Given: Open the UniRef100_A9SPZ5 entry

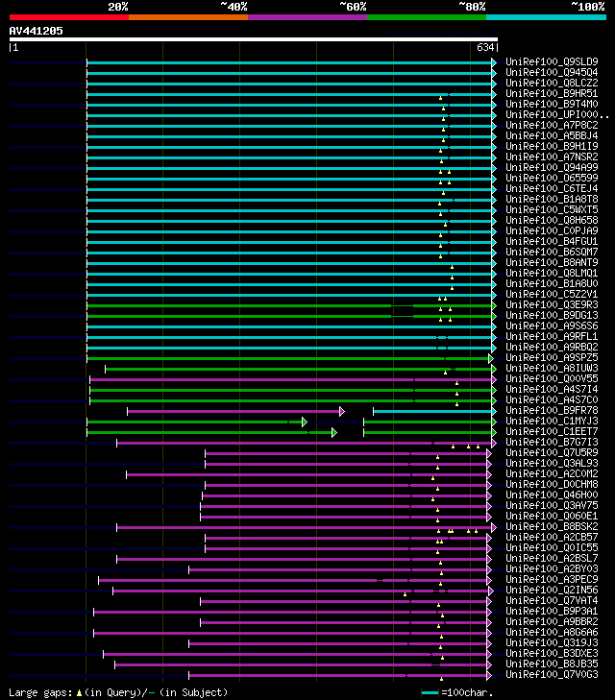Looking at the screenshot, I should tap(552, 357).
